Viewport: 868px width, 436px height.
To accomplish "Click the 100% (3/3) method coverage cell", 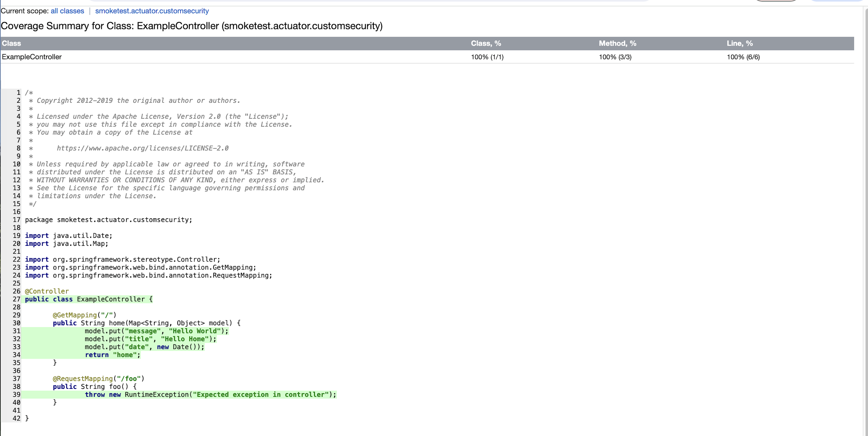I will coord(615,57).
